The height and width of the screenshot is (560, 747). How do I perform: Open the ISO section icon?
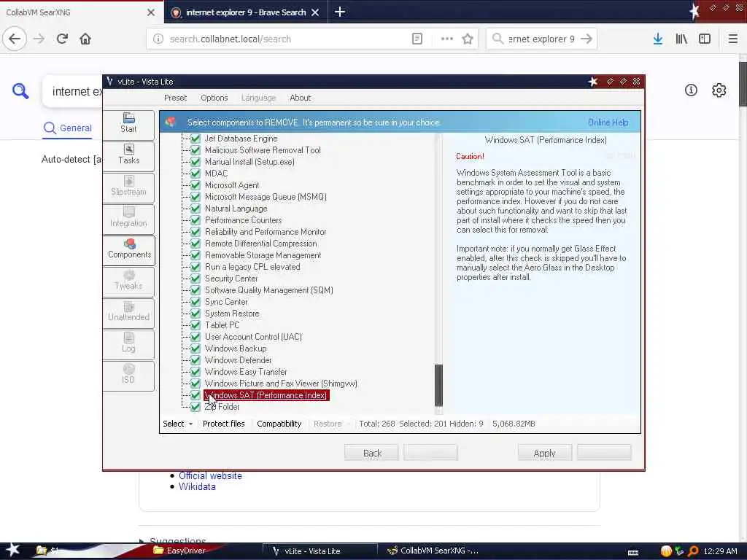point(128,375)
